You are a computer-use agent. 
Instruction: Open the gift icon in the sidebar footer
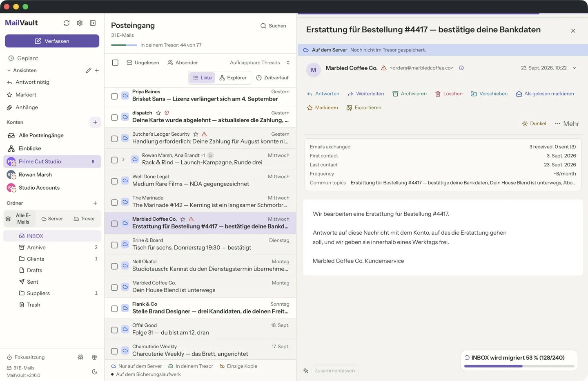[x=94, y=357]
